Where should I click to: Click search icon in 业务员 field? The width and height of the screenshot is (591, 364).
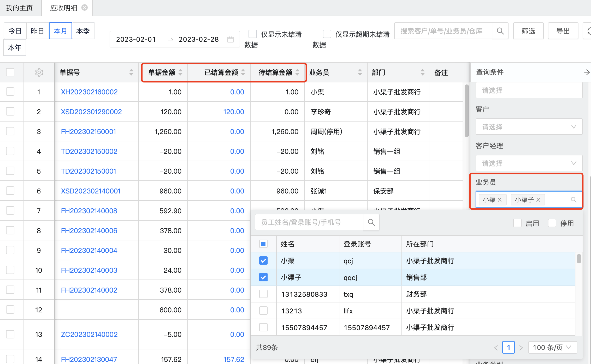(574, 200)
